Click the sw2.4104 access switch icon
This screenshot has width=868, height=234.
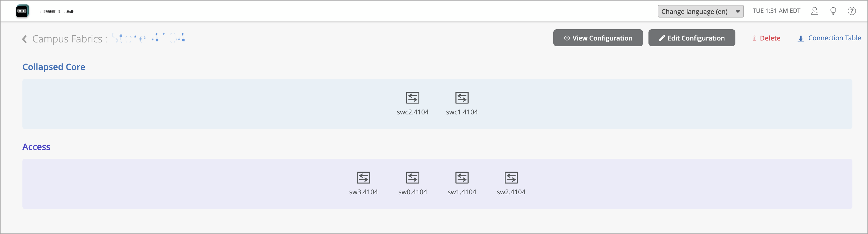(x=511, y=178)
